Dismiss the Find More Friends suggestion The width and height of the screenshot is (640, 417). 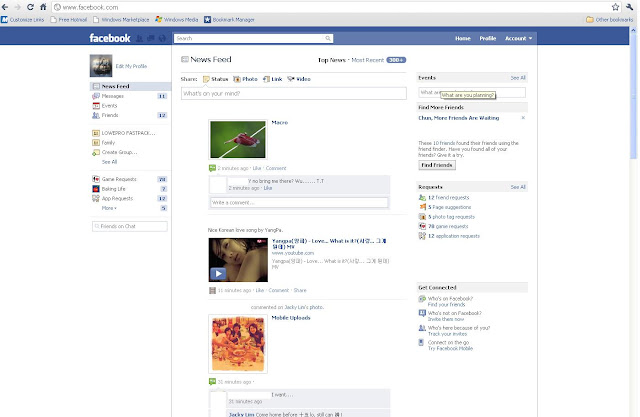[523, 118]
